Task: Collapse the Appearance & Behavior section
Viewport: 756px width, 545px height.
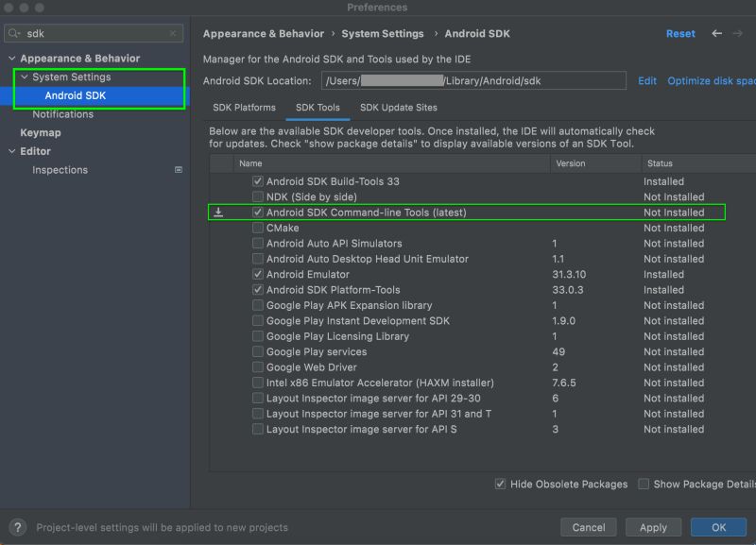Action: click(11, 58)
